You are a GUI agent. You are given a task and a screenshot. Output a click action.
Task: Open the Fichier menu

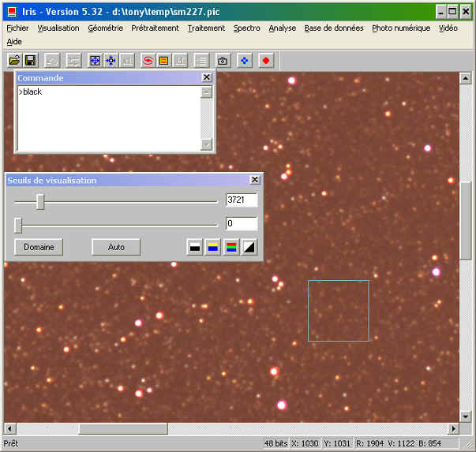[x=17, y=28]
